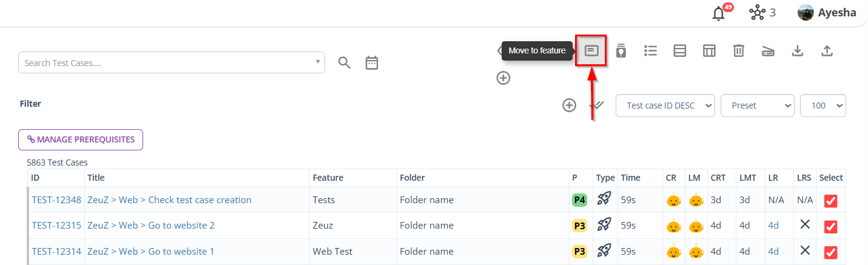Click the Move to feature icon
The image size is (868, 265).
coord(591,51)
